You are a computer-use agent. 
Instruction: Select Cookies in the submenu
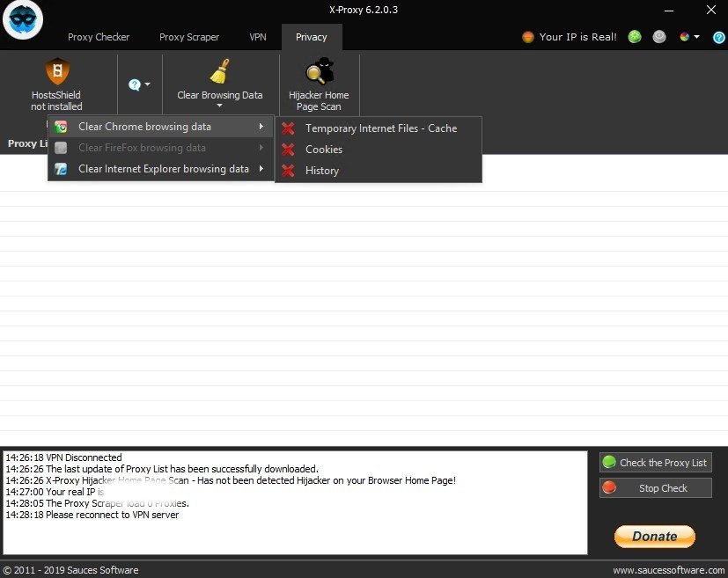click(379, 150)
